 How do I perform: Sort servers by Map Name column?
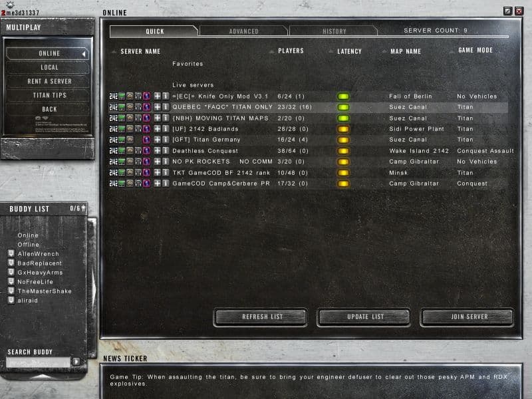click(x=406, y=52)
